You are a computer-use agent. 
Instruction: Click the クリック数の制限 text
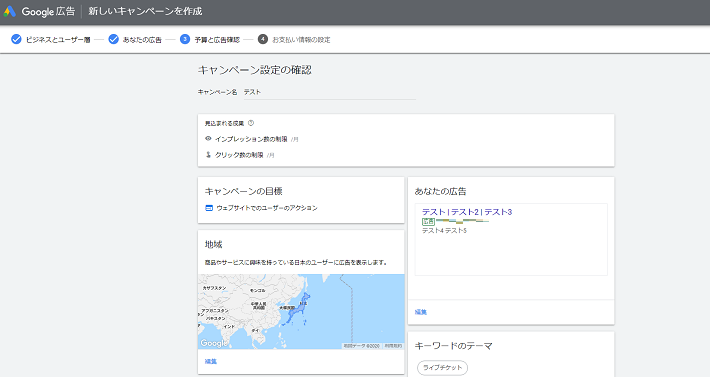(239, 155)
